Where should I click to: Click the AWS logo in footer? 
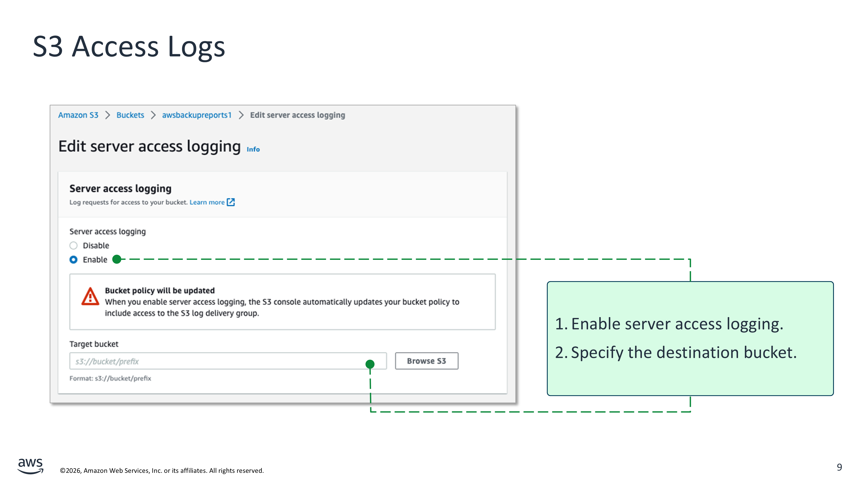30,466
